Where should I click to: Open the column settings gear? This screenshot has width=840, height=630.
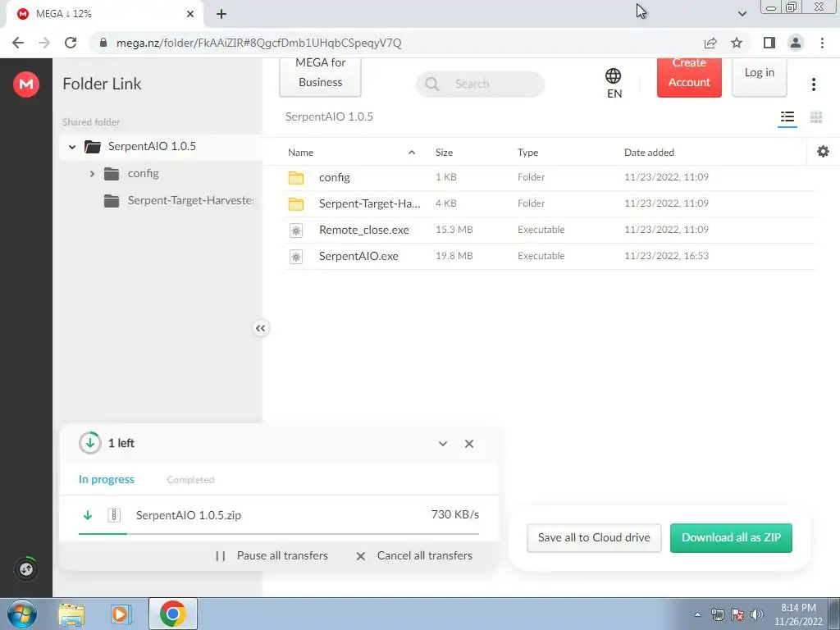(823, 152)
